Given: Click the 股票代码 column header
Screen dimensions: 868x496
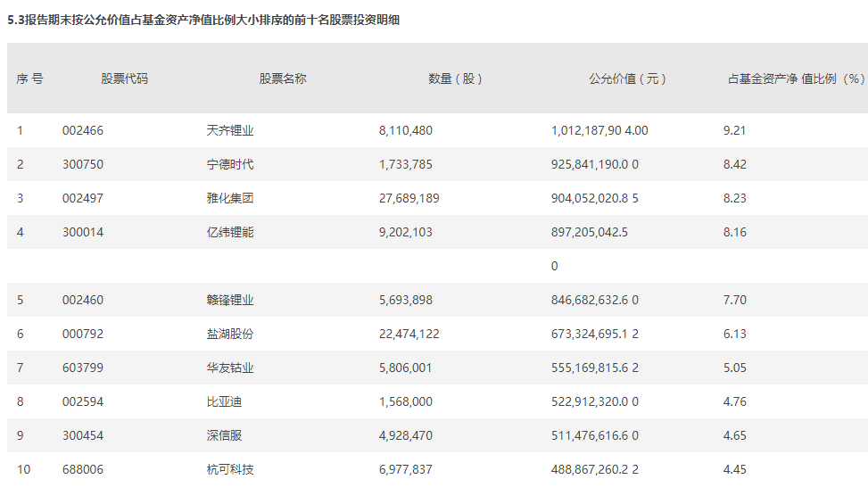Looking at the screenshot, I should click(125, 79).
